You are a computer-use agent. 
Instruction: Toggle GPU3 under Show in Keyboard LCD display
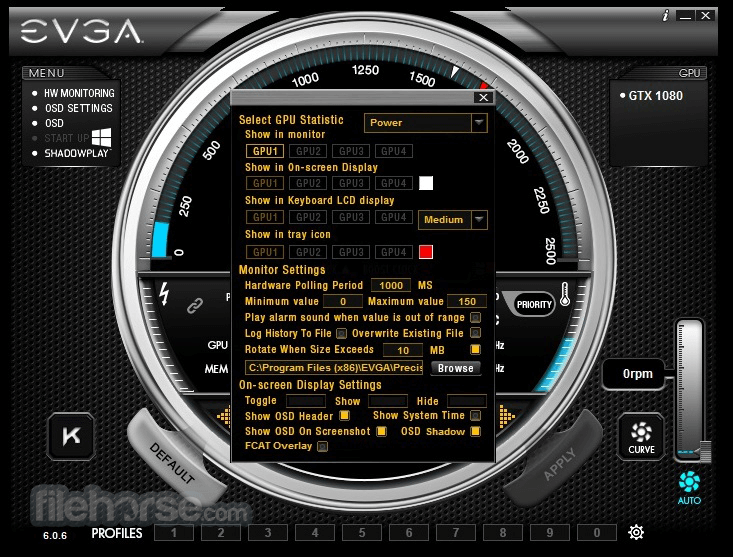click(x=351, y=217)
